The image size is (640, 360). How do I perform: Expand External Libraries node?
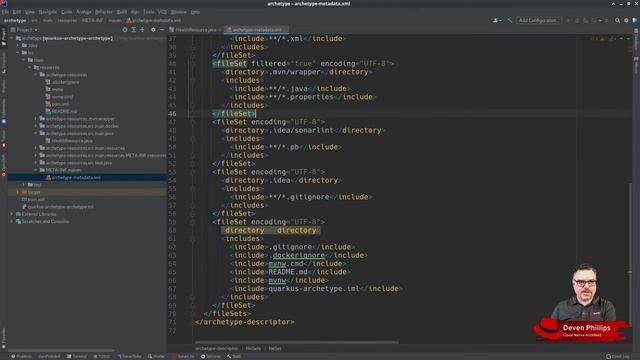pos(12,214)
